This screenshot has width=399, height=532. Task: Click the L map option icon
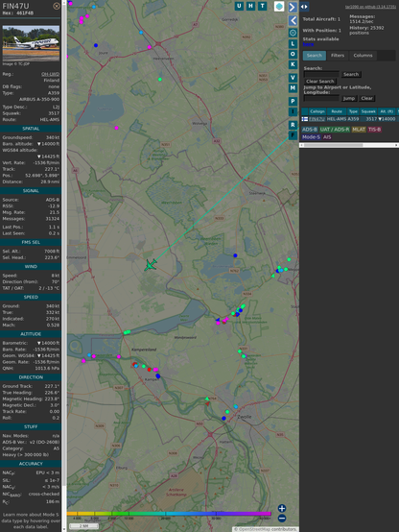click(x=293, y=44)
